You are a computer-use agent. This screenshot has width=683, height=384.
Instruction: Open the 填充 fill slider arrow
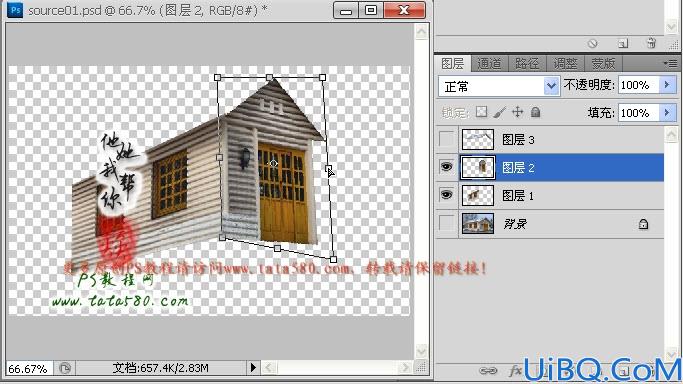coord(667,113)
